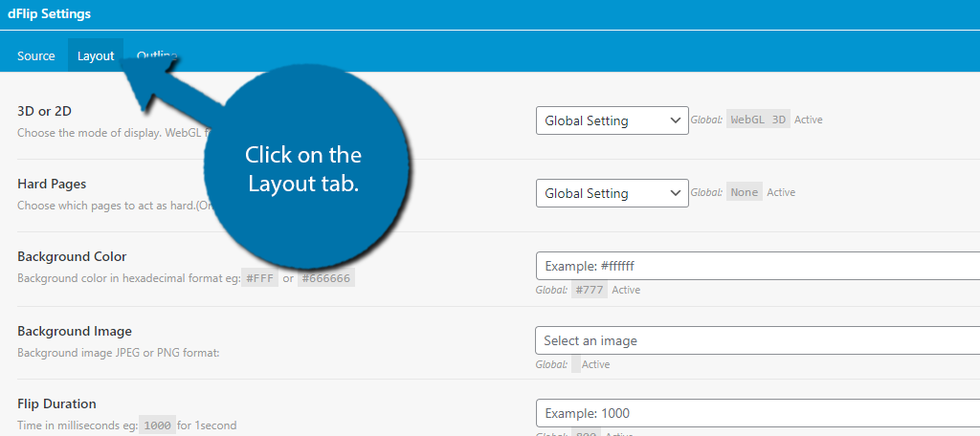This screenshot has height=436, width=980.
Task: Click the dFlip Settings header
Action: (x=50, y=13)
